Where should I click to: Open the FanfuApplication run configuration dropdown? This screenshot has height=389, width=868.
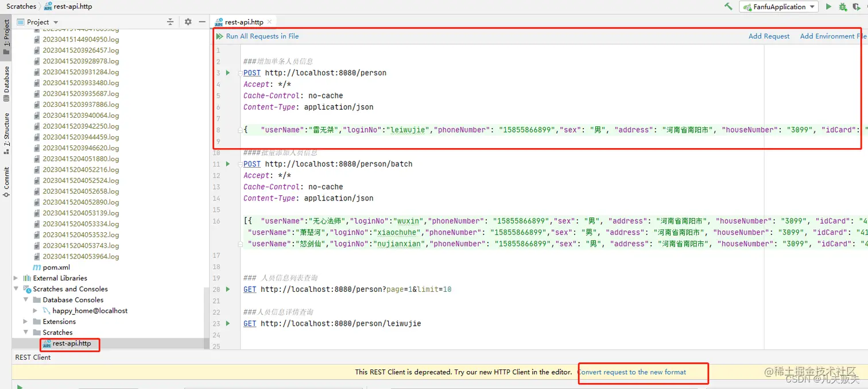(779, 7)
